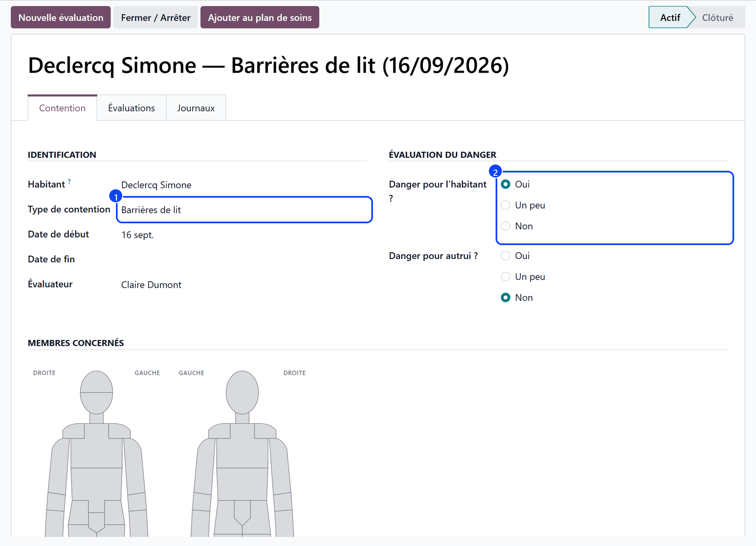Click the empty Date de fin field
This screenshot has height=546, width=756.
click(244, 259)
